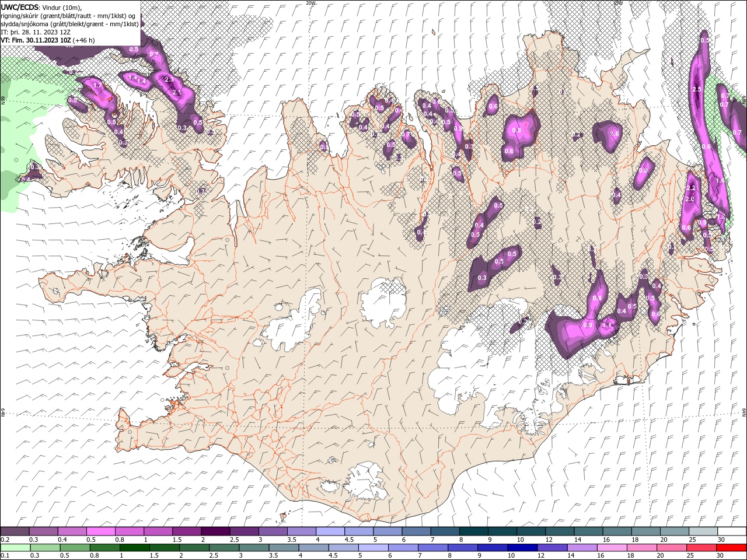The image size is (747, 560).
Task: Click the '1.7' snowfall value in the Westfjords
Action: 97,85
